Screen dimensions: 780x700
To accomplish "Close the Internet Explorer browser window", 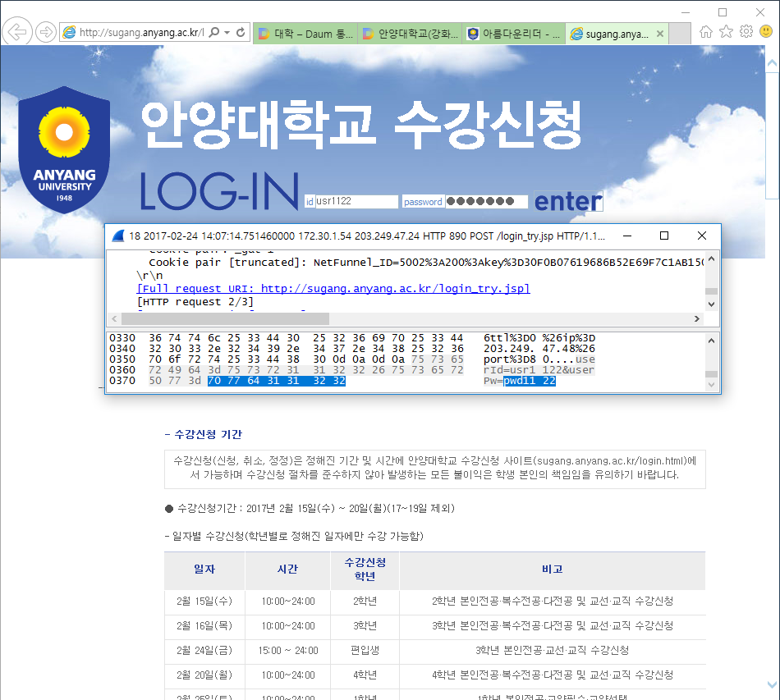I will (x=760, y=12).
